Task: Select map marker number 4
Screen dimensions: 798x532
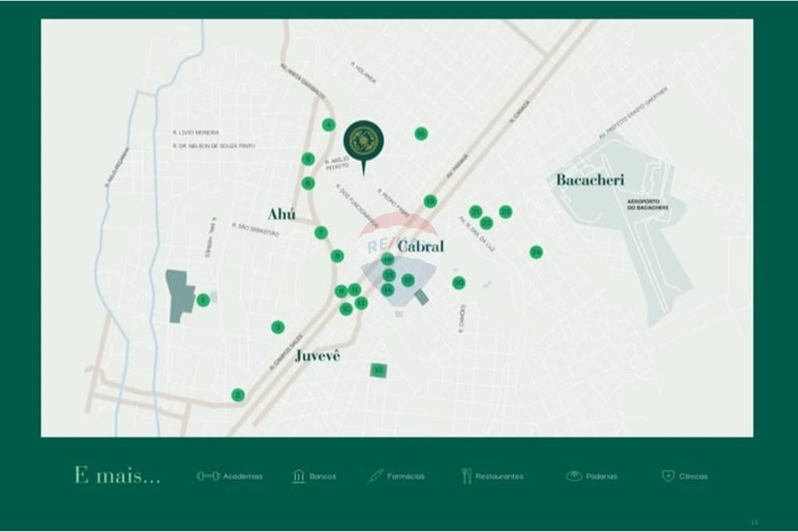Action: coord(329,124)
